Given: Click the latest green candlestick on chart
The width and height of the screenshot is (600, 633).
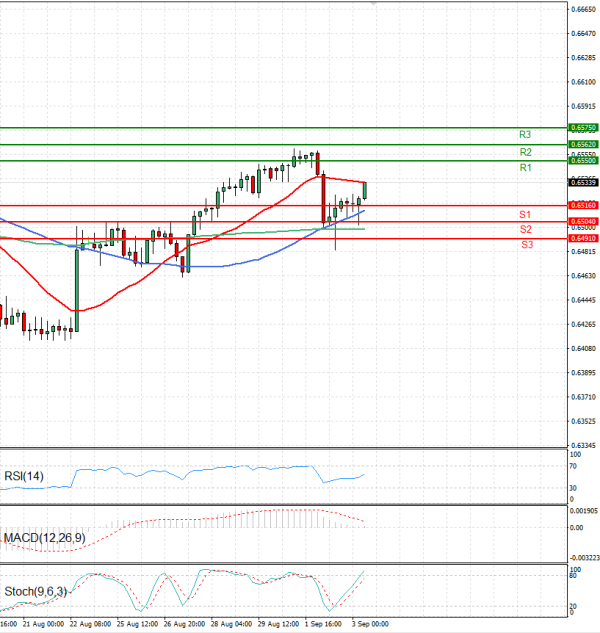Looking at the screenshot, I should 365,190.
